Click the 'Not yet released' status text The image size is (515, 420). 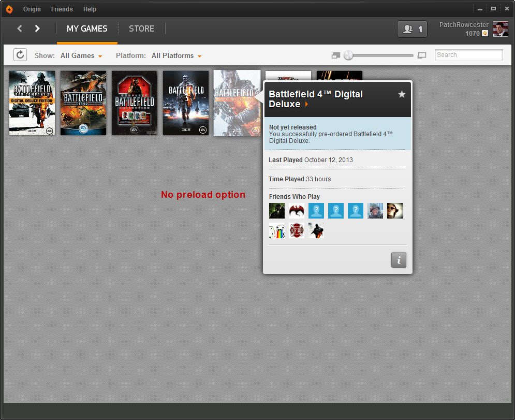coord(292,127)
